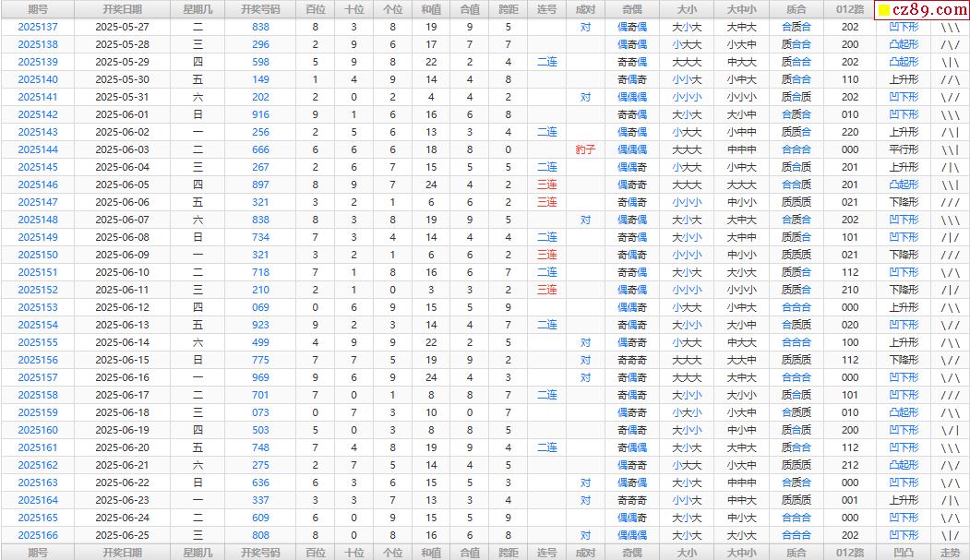The height and width of the screenshot is (560, 970).
Task: Click the 开奖日期 column header in top row
Action: pyautogui.click(x=123, y=9)
